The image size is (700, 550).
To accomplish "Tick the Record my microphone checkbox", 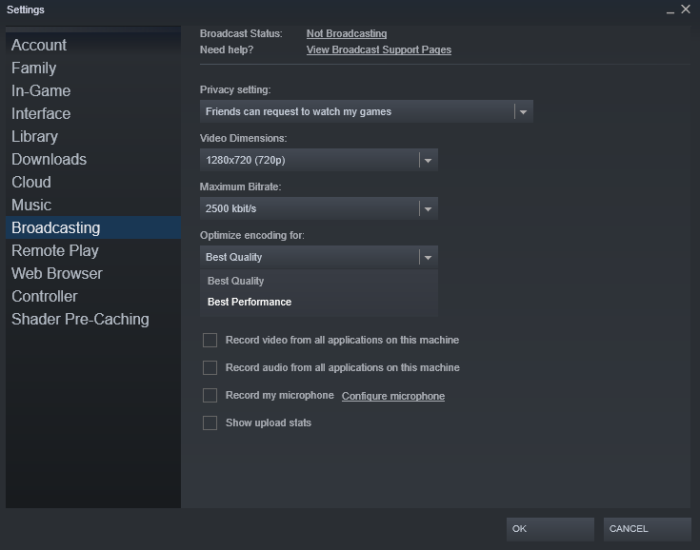I will pos(210,396).
